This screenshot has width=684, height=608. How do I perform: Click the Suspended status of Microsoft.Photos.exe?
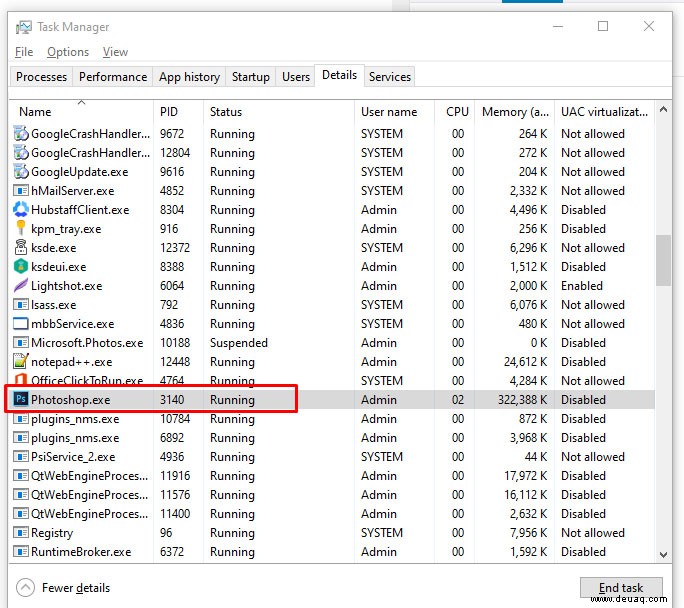click(239, 343)
